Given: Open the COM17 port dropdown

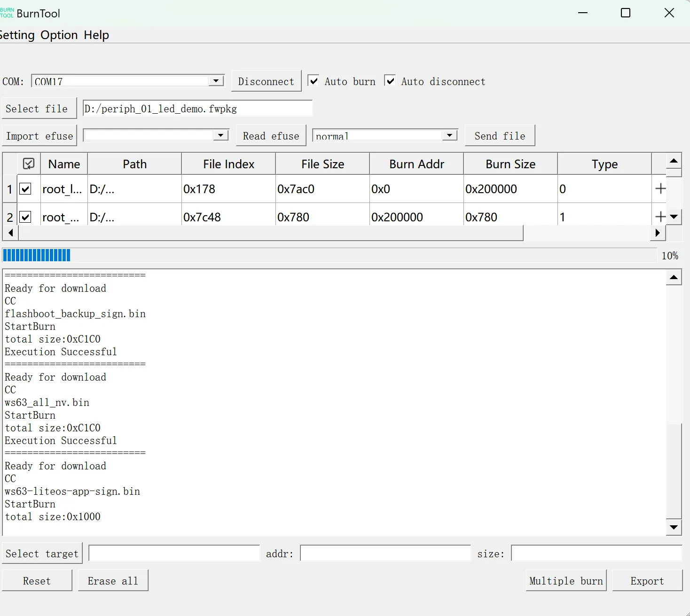Looking at the screenshot, I should 216,81.
